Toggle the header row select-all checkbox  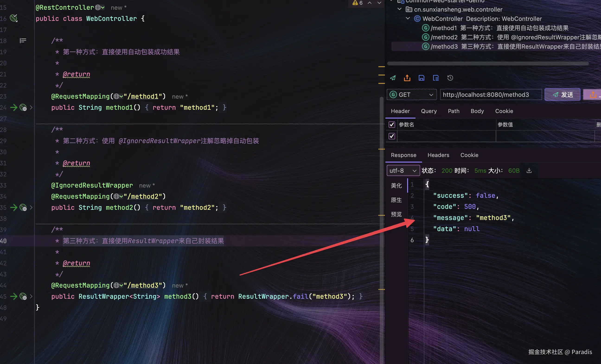pyautogui.click(x=392, y=125)
